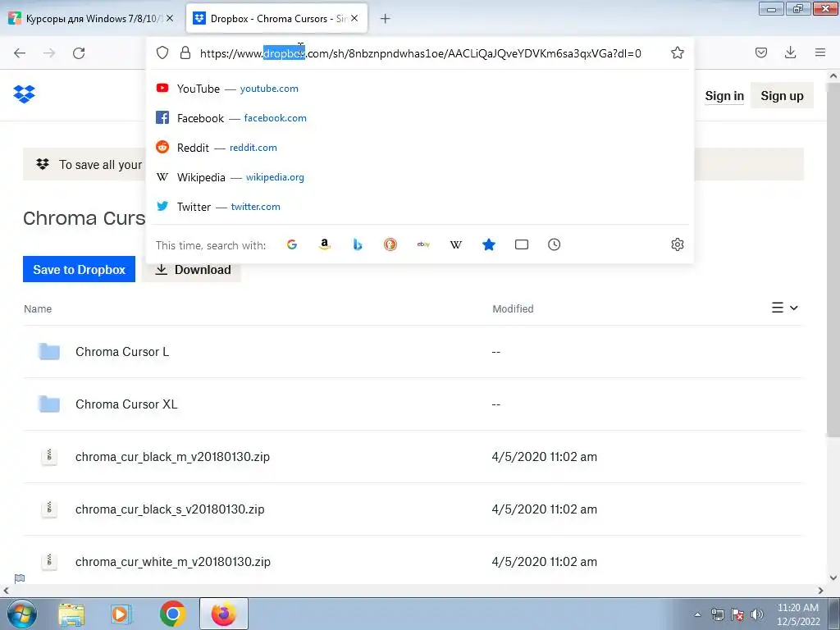This screenshot has height=630, width=840.
Task: Search this time with DuckDuckGo
Action: 390,244
